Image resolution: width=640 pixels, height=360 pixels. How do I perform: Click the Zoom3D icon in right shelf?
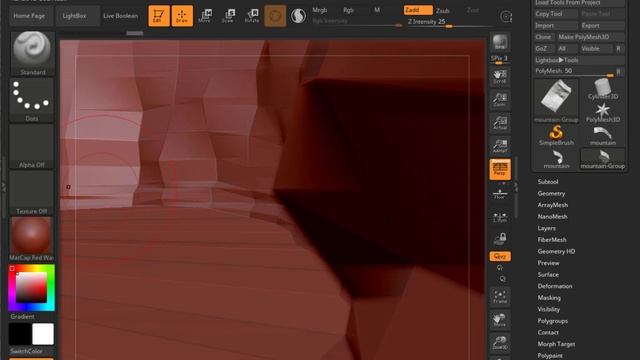coord(500,343)
